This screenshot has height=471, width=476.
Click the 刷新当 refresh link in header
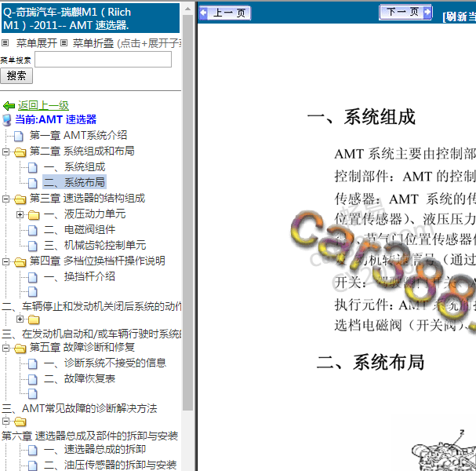pyautogui.click(x=459, y=16)
